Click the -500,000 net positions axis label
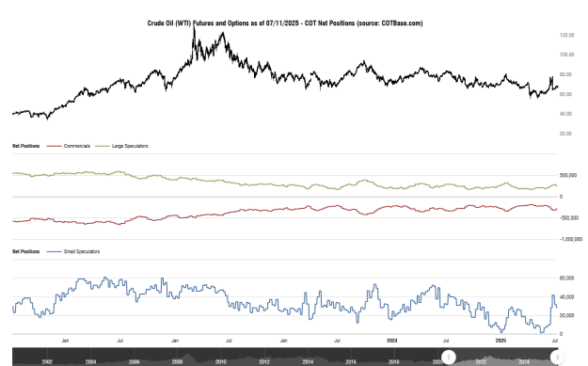This screenshot has width=588, height=366. pyautogui.click(x=569, y=218)
